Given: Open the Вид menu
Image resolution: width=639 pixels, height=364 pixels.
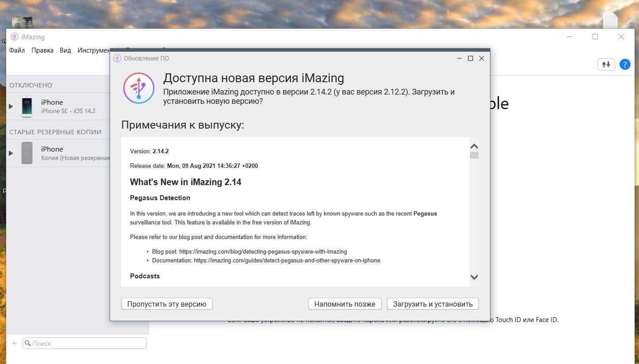Looking at the screenshot, I should pos(65,50).
